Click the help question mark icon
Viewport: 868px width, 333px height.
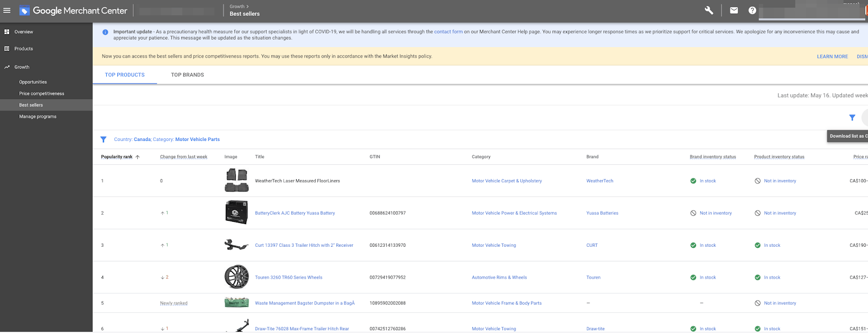point(752,10)
